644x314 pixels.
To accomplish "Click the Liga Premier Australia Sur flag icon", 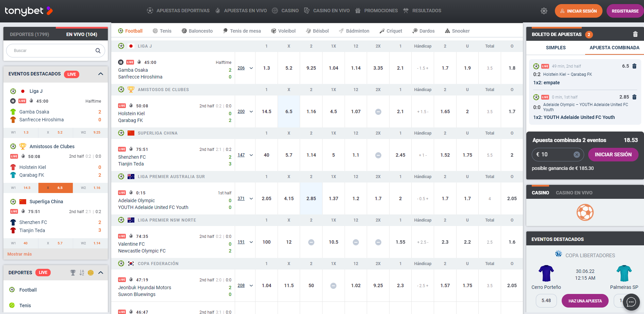I will click(131, 177).
